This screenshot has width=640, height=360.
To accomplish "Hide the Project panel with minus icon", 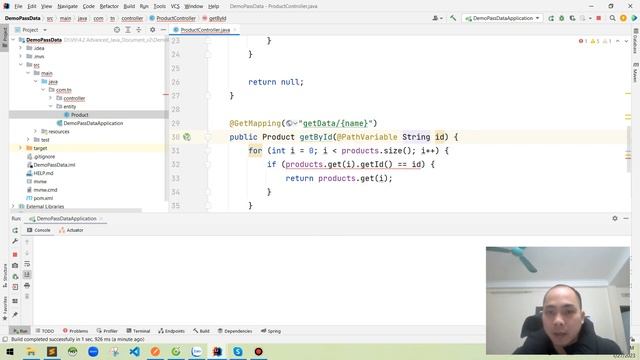I will click(x=163, y=30).
